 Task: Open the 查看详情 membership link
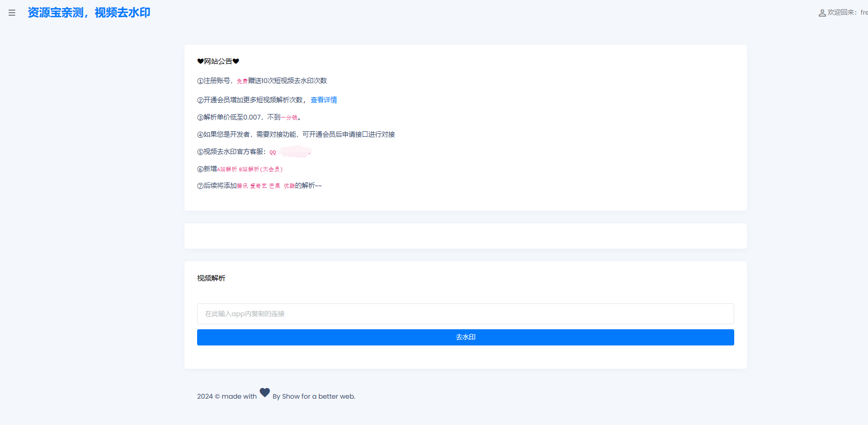[x=323, y=100]
